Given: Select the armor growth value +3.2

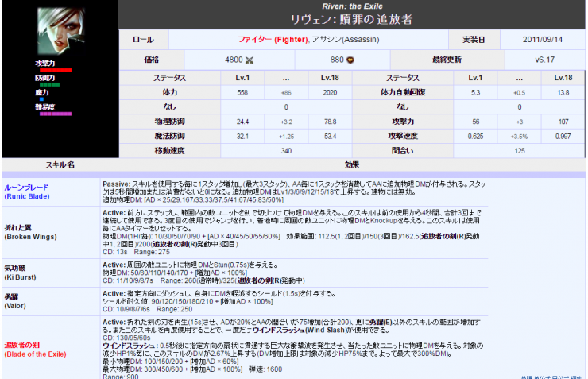Looking at the screenshot, I should click(x=286, y=122).
